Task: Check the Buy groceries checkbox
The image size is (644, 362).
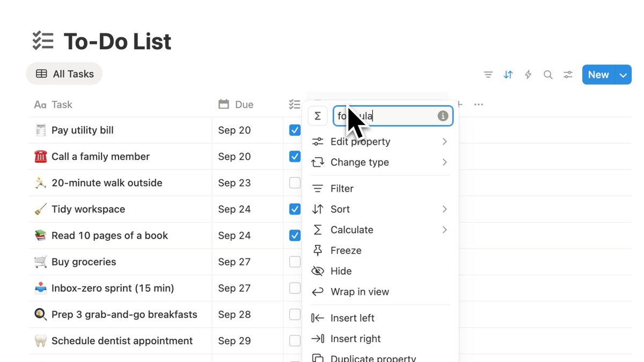Action: pos(295,262)
